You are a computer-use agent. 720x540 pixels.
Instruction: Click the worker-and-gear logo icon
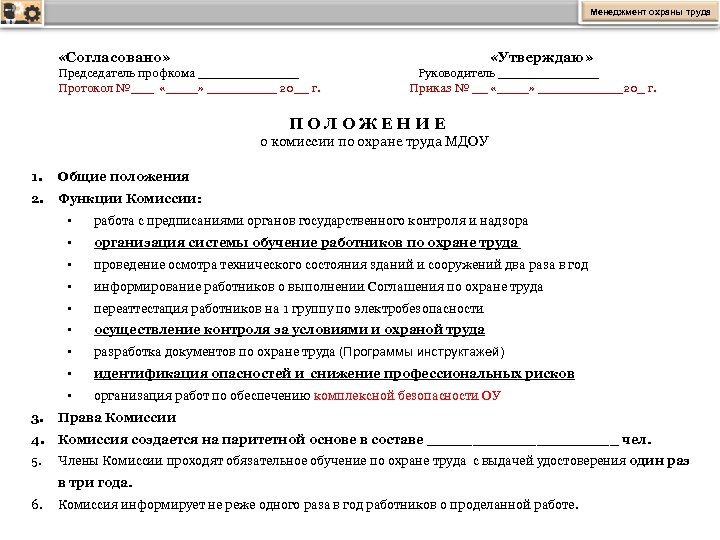[21, 12]
